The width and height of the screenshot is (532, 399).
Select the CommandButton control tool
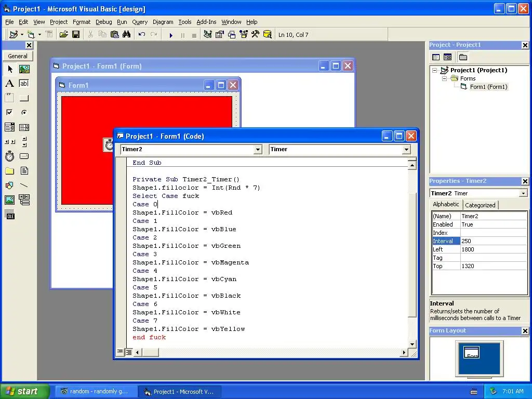coord(24,98)
